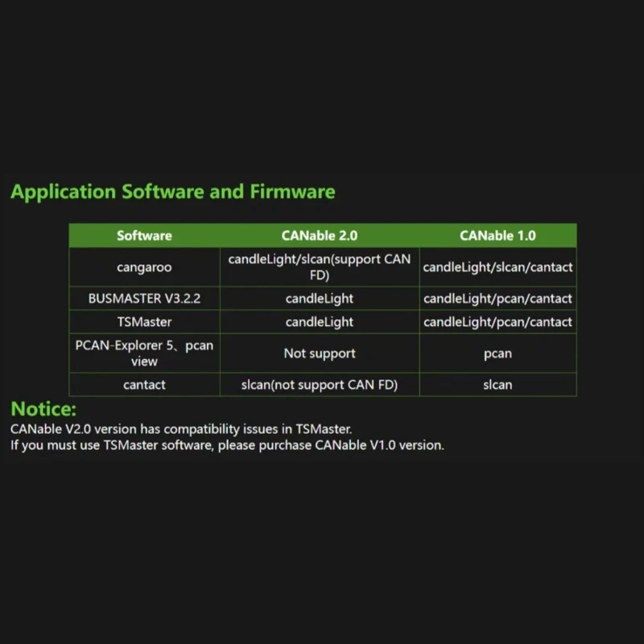Click the BUSMASTER V3.2.2 entry

point(144,299)
